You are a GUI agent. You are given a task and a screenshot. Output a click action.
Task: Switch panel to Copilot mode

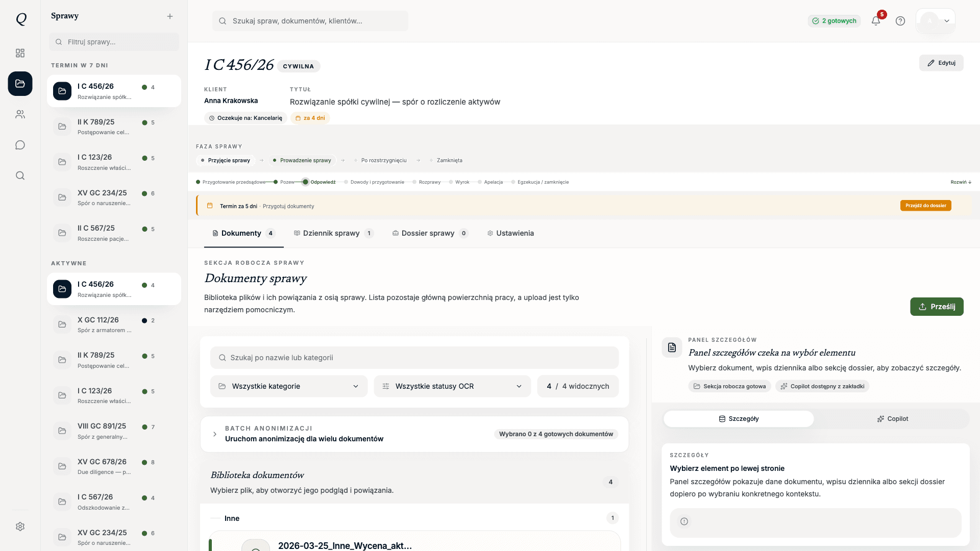tap(892, 418)
